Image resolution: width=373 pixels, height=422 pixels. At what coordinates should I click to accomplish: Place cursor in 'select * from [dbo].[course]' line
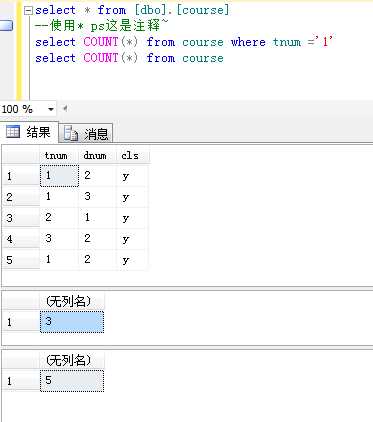pyautogui.click(x=132, y=10)
